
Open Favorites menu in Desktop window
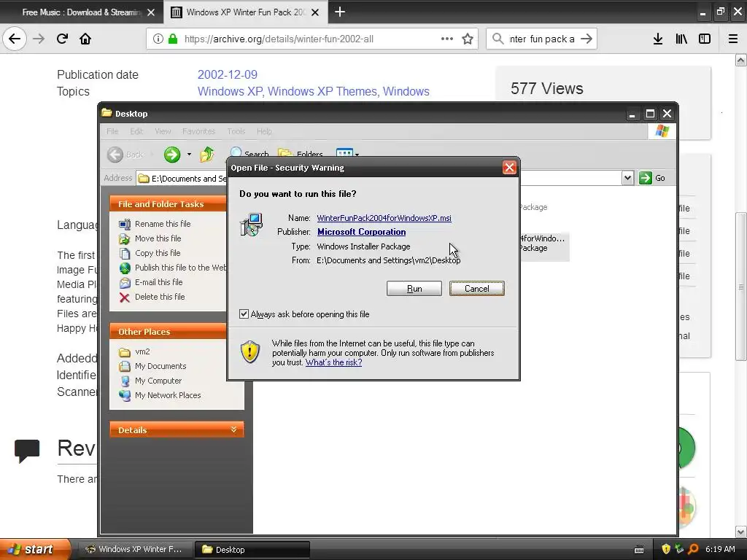[198, 131]
